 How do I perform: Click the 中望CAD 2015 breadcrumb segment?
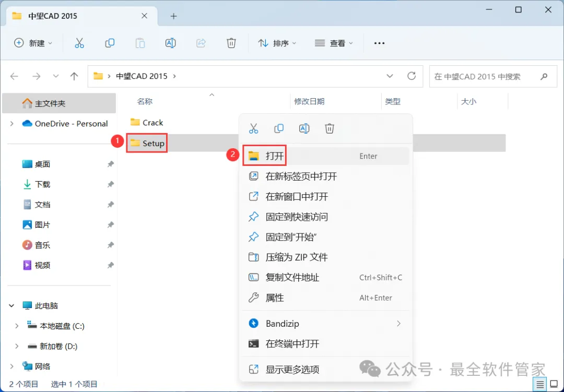point(142,76)
